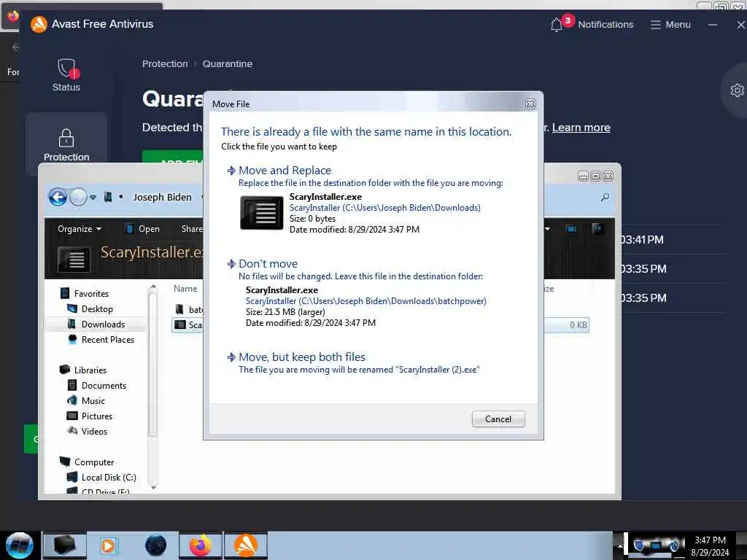Click the back arrow in Avast
The image size is (747, 560).
(15, 47)
